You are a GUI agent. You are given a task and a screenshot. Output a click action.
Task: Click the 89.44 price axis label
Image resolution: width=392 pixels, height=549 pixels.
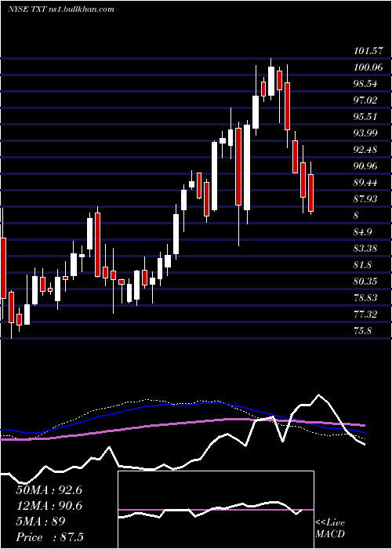(365, 183)
